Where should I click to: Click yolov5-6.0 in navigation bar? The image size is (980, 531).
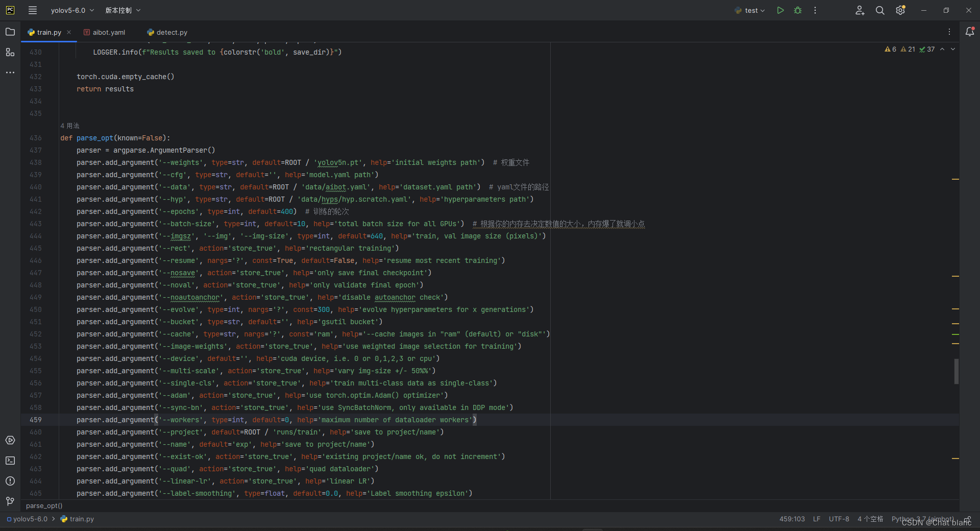27,519
